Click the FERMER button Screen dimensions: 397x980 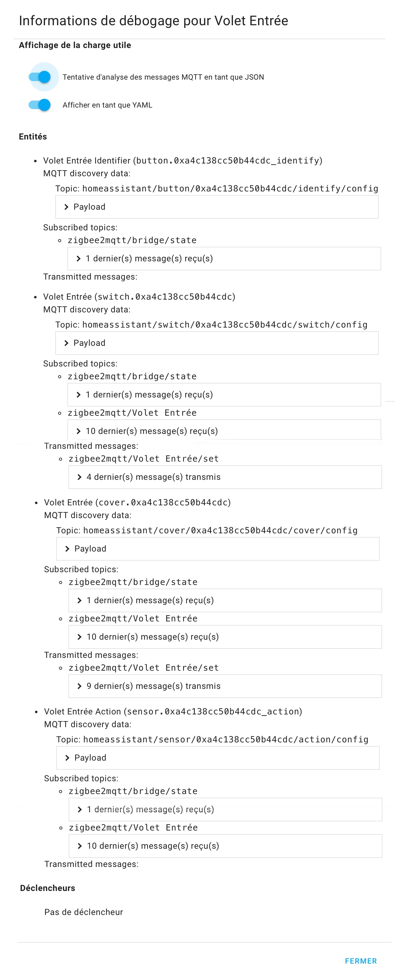[x=361, y=961]
